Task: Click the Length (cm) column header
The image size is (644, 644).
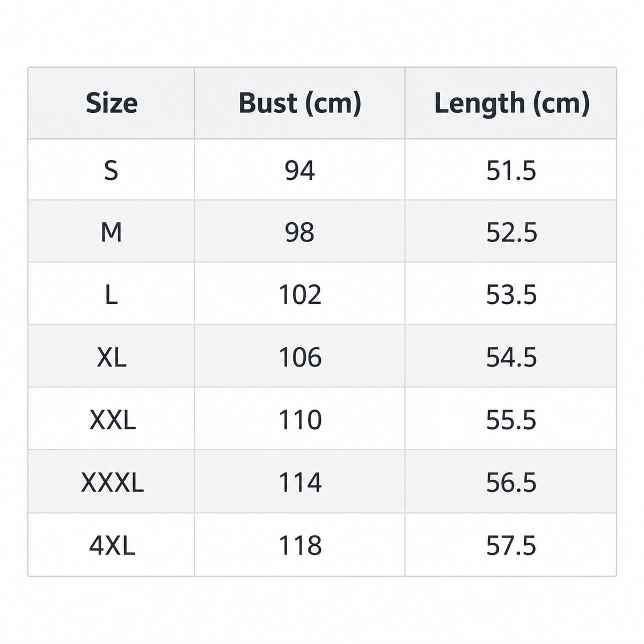Action: pyautogui.click(x=511, y=103)
